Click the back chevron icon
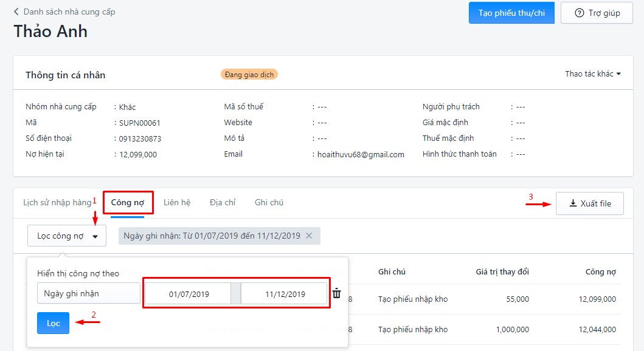 click(16, 12)
